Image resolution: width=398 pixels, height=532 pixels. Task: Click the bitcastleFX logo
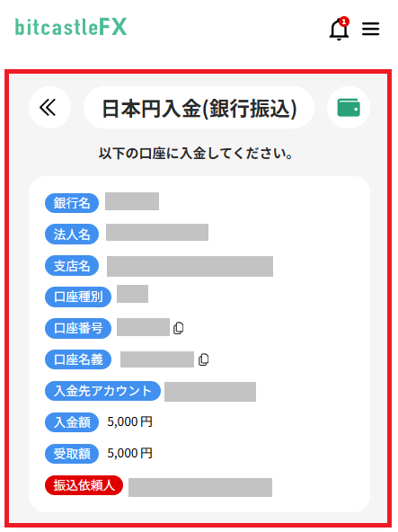[71, 27]
